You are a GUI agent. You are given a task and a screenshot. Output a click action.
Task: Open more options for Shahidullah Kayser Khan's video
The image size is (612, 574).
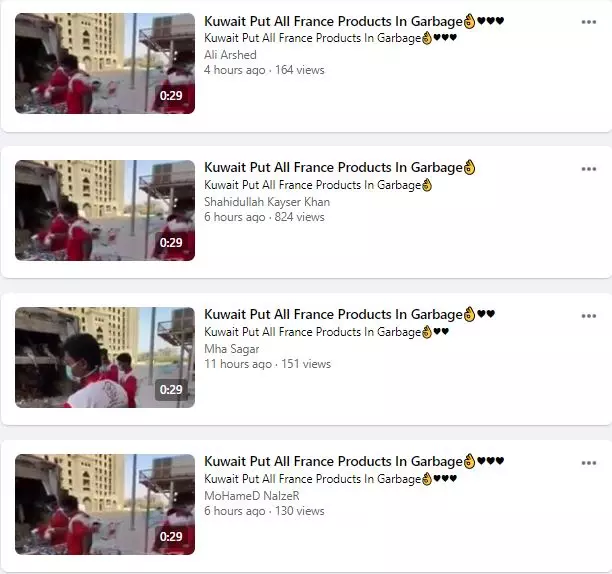[x=589, y=169]
